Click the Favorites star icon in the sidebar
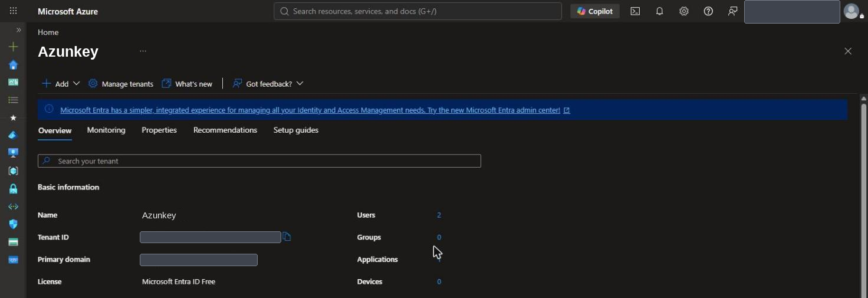Screen dimensions: 868x298 tap(13, 117)
